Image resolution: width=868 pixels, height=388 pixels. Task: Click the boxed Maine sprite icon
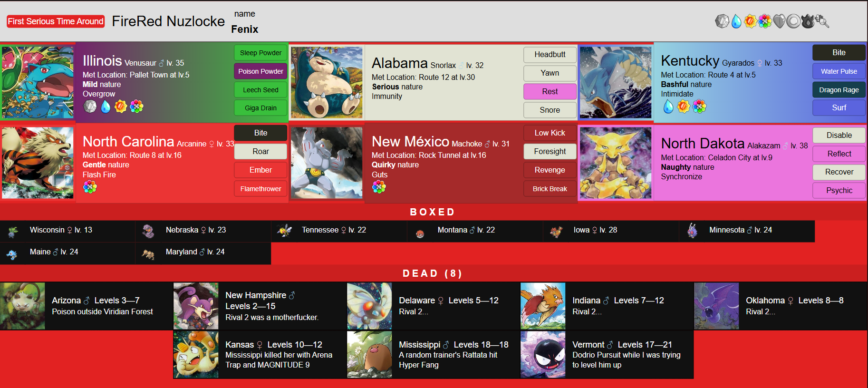click(x=12, y=254)
